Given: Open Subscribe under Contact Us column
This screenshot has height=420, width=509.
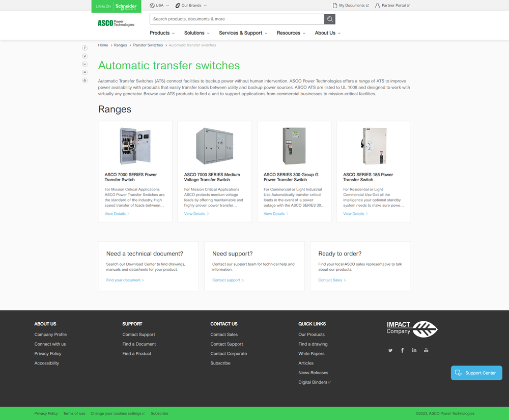Looking at the screenshot, I should tap(220, 363).
